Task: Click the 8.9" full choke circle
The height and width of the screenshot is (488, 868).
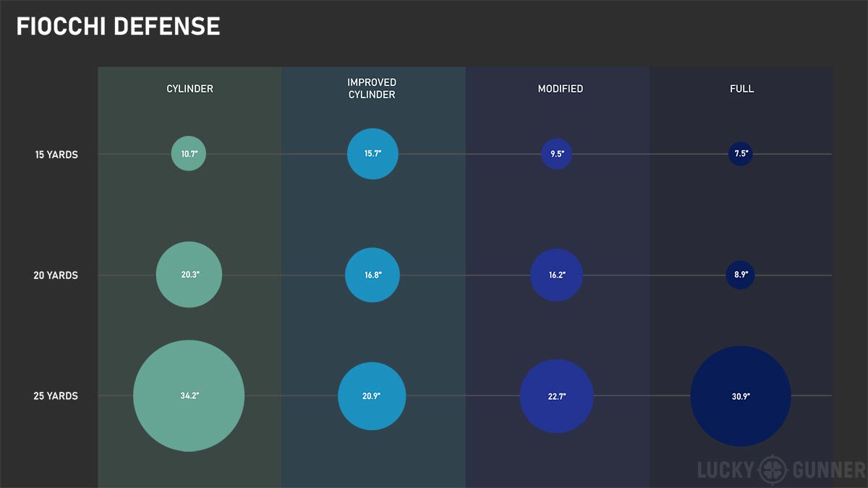Action: (x=741, y=275)
